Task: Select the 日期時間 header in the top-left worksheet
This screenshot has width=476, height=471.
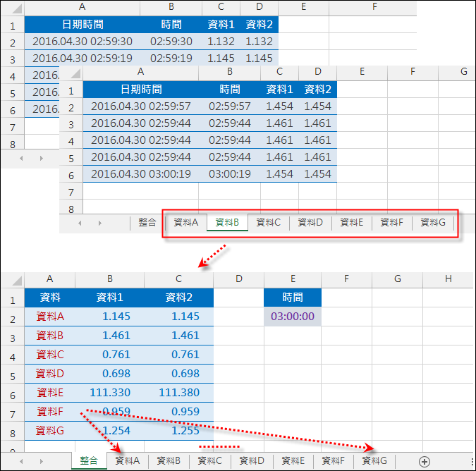Action: [x=83, y=25]
